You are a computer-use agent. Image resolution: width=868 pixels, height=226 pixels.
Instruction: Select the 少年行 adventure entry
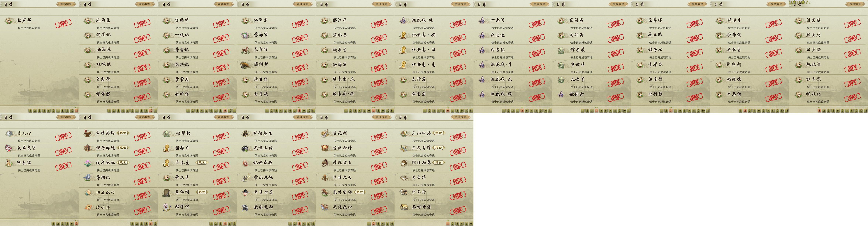(434, 195)
